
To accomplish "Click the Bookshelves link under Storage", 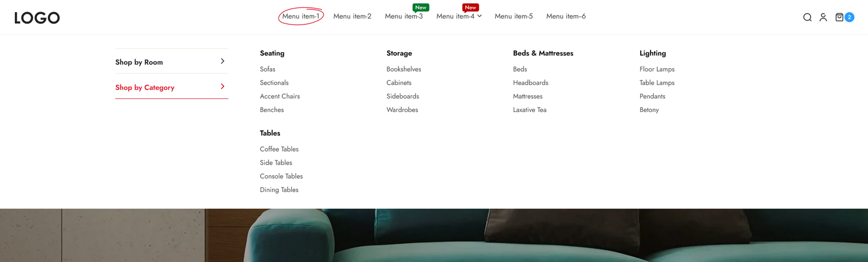I will tap(403, 69).
